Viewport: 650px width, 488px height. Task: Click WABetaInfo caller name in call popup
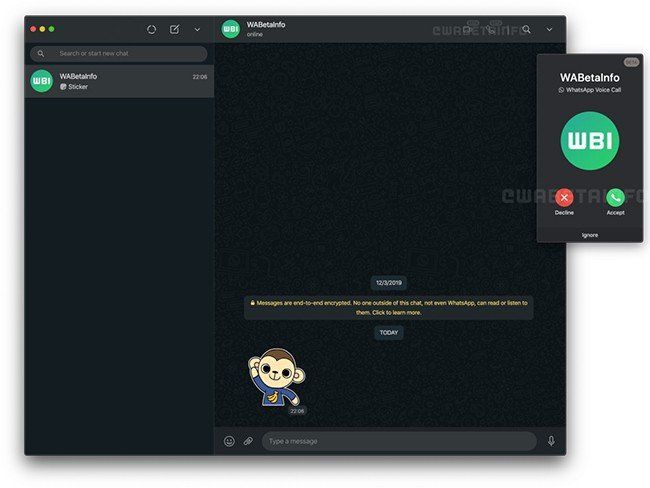pyautogui.click(x=589, y=78)
